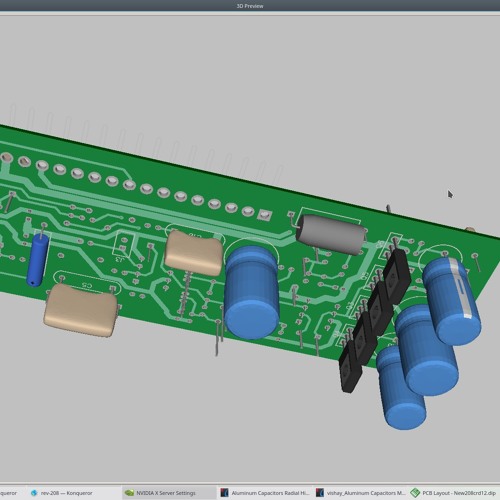Open Aluminum Capacitors Radial Hi... taskbar entry

click(x=265, y=493)
